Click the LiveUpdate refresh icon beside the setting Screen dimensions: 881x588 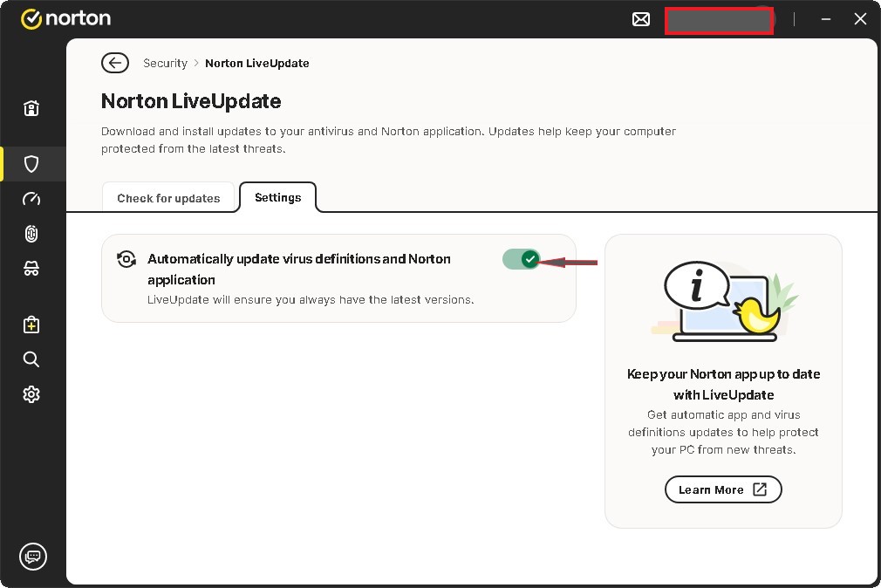click(x=126, y=259)
